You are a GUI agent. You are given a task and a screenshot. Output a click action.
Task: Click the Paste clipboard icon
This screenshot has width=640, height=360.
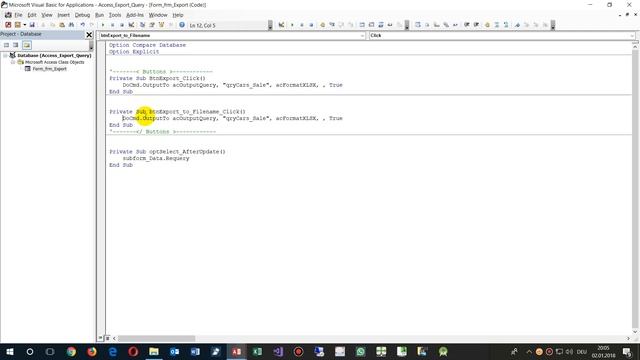point(62,25)
